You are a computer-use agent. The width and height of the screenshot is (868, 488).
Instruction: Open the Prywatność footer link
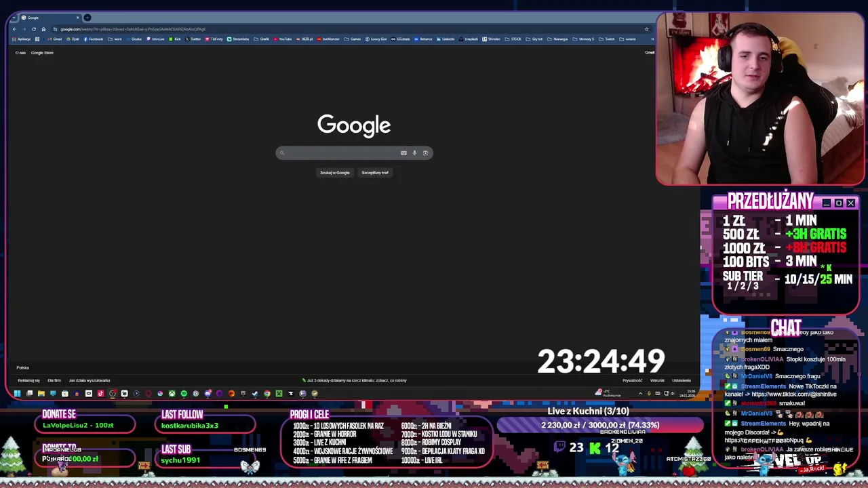(x=633, y=381)
